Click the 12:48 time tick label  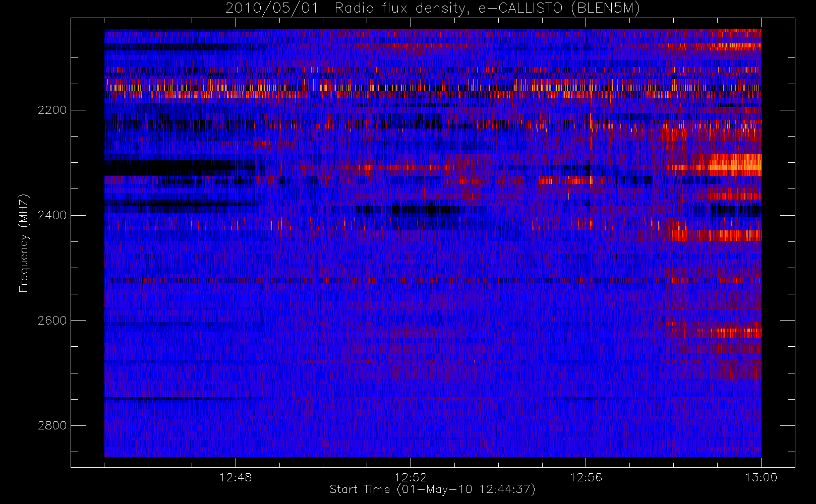(236, 477)
